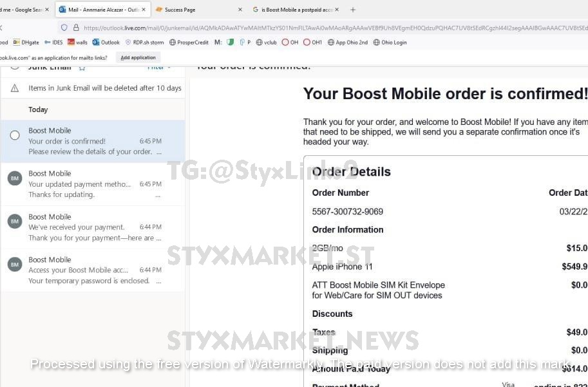Open the App Ohio 2nd bookmark
This screenshot has width=588, height=387.
(x=348, y=42)
